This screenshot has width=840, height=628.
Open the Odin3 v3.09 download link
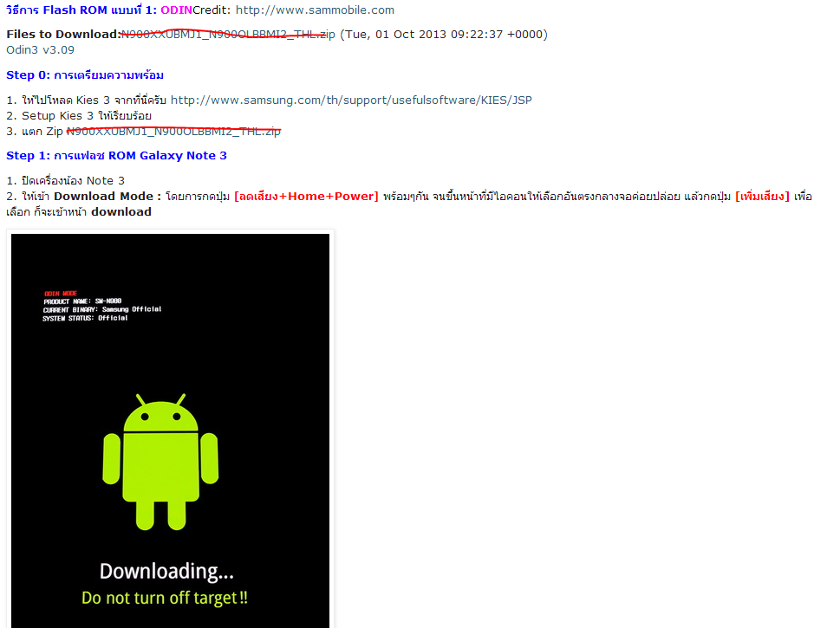pyautogui.click(x=40, y=49)
